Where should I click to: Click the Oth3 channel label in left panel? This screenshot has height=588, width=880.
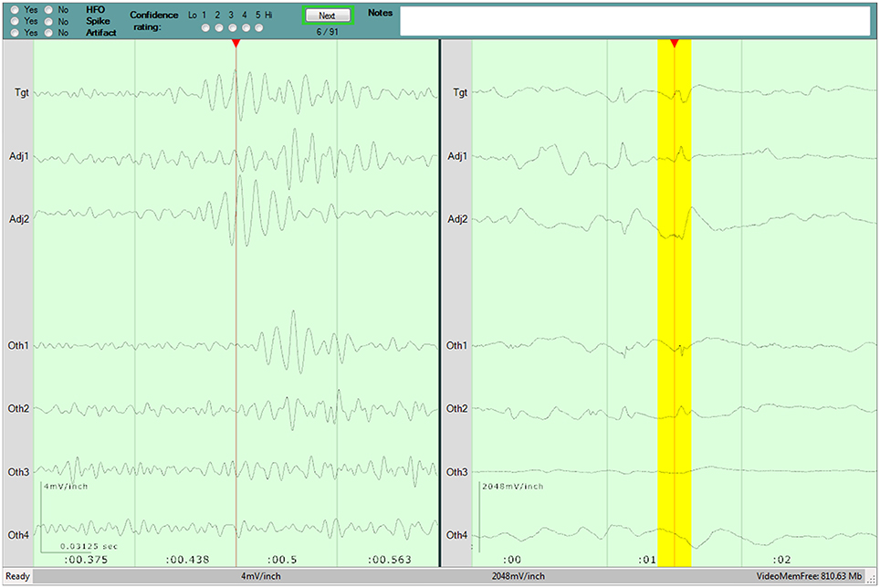pyautogui.click(x=18, y=472)
